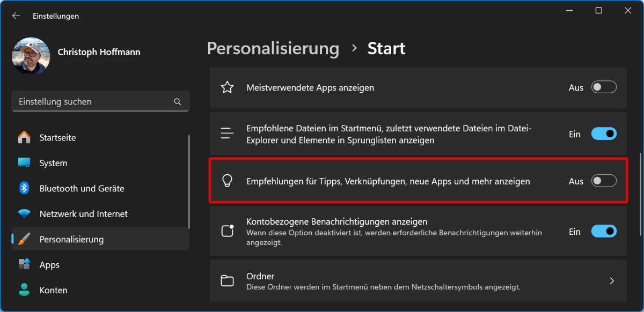The width and height of the screenshot is (644, 312).
Task: Click the Apps icon in the sidebar
Action: (24, 265)
